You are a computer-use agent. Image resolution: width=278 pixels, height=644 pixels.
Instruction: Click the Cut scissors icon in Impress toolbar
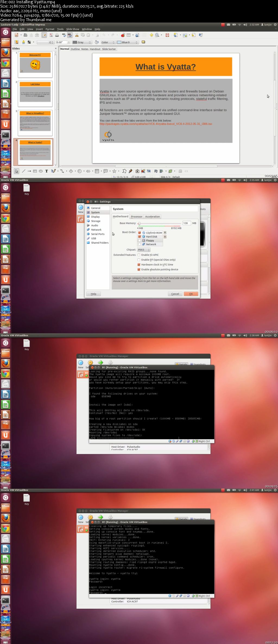pyautogui.click(x=77, y=35)
